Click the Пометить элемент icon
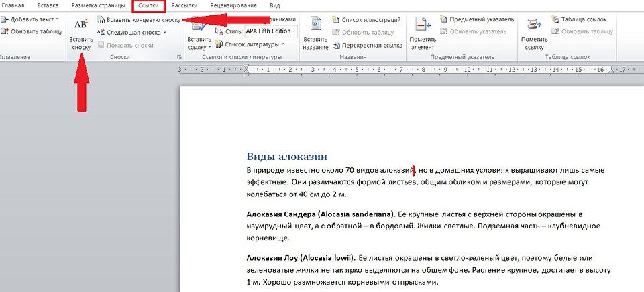This screenshot has height=292, width=644. (423, 25)
